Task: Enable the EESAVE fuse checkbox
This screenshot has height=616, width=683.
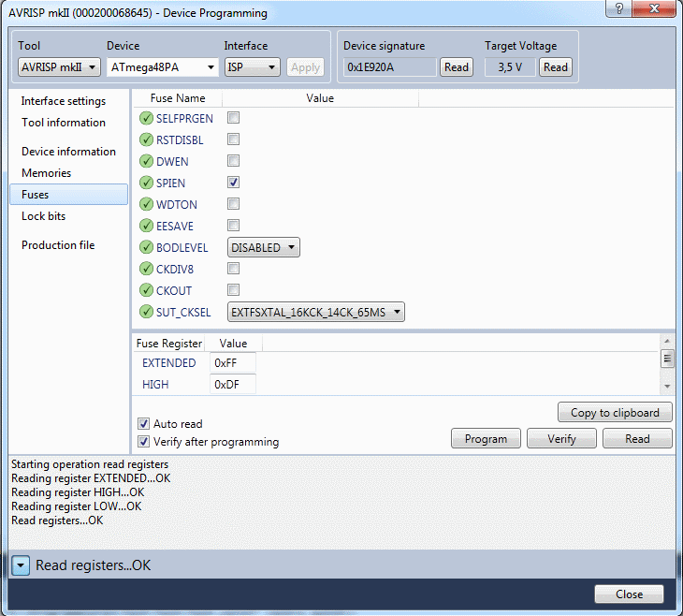Action: pyautogui.click(x=234, y=226)
